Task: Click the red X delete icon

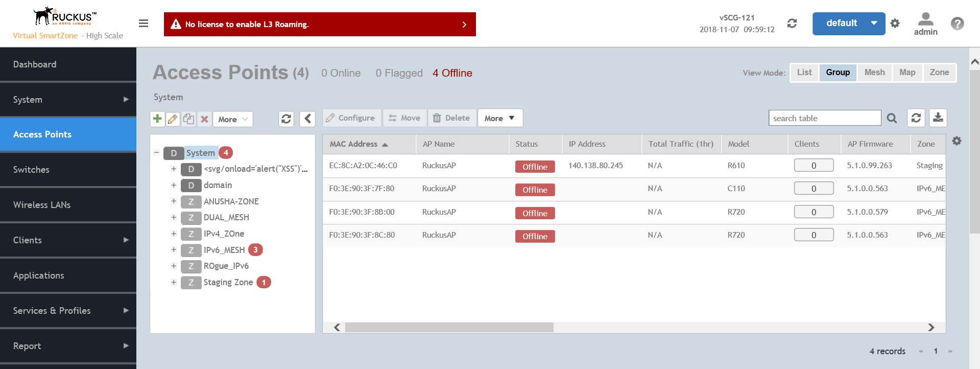Action: click(x=204, y=119)
